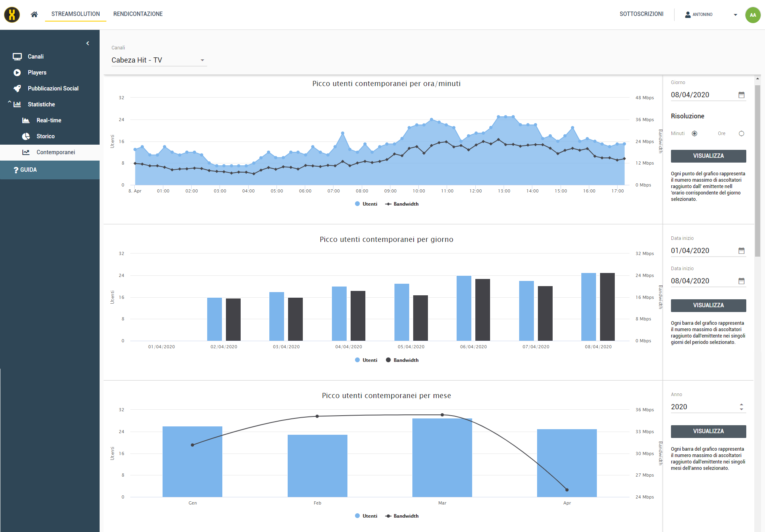Click the Anno 2020 year stepper arrows

[x=741, y=407]
